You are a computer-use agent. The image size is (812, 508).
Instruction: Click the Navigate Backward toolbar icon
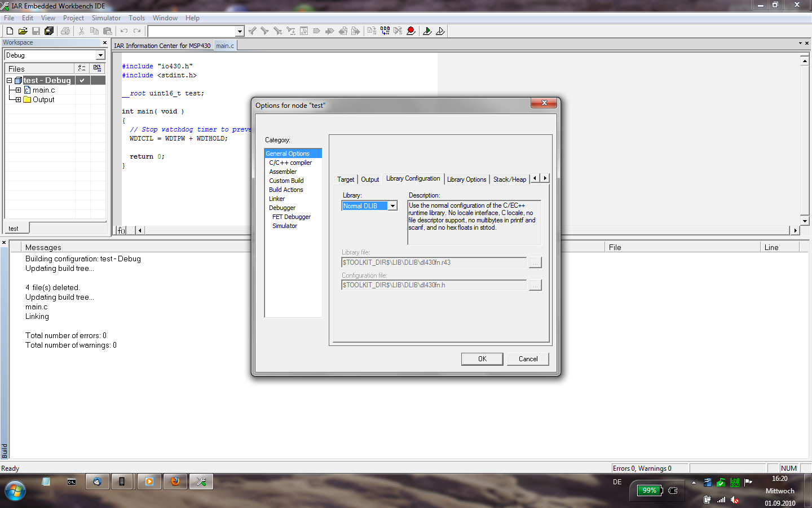click(x=343, y=31)
